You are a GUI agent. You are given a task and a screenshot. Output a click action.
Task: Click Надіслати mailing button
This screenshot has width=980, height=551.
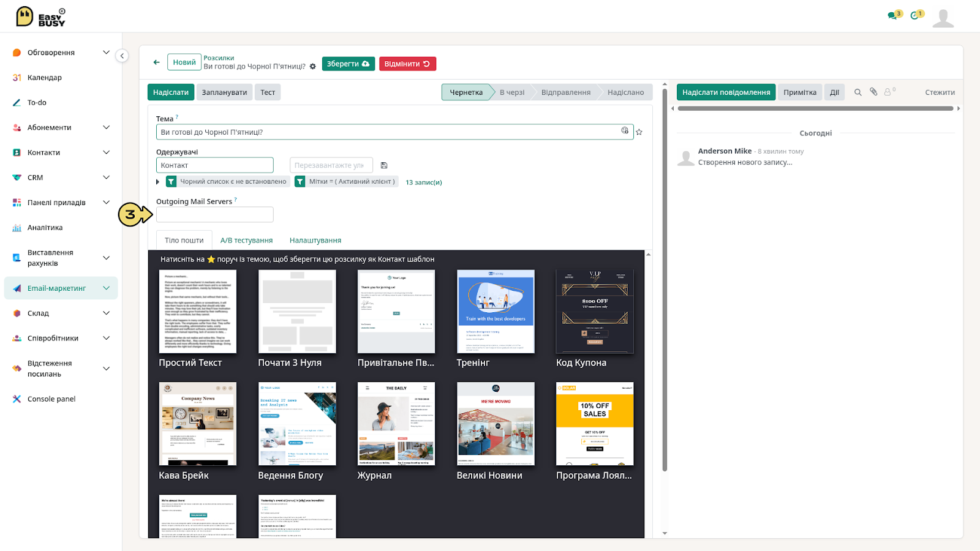(x=171, y=92)
